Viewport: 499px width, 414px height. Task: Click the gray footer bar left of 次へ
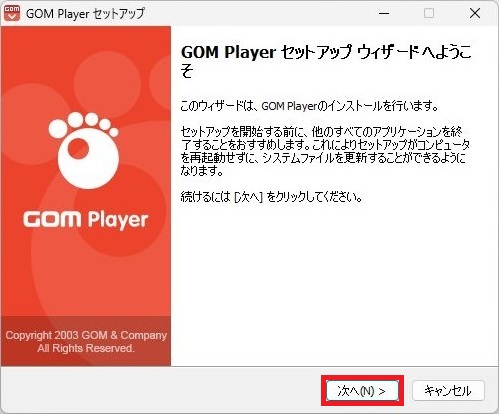(x=162, y=390)
